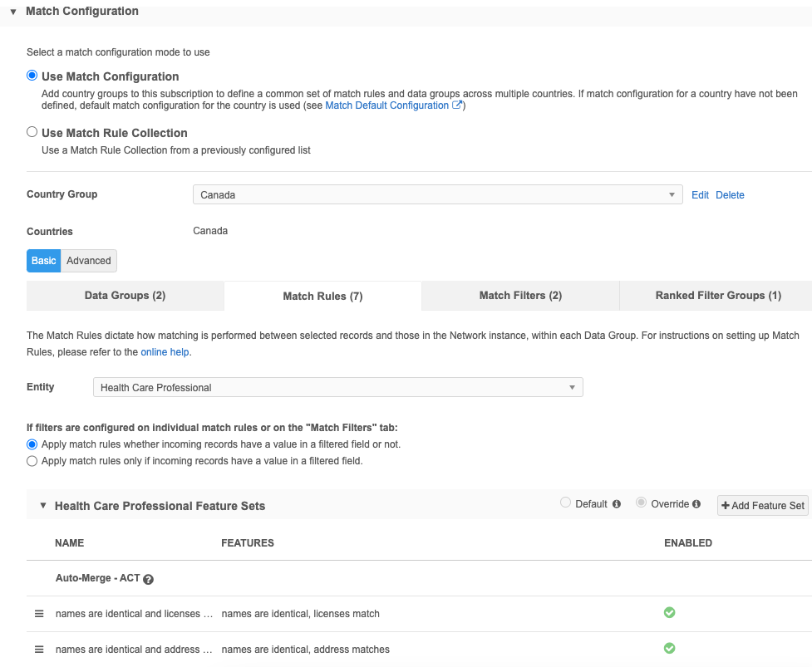Click the Auto-Merge - ACT help icon
The width and height of the screenshot is (812, 667).
(x=149, y=579)
